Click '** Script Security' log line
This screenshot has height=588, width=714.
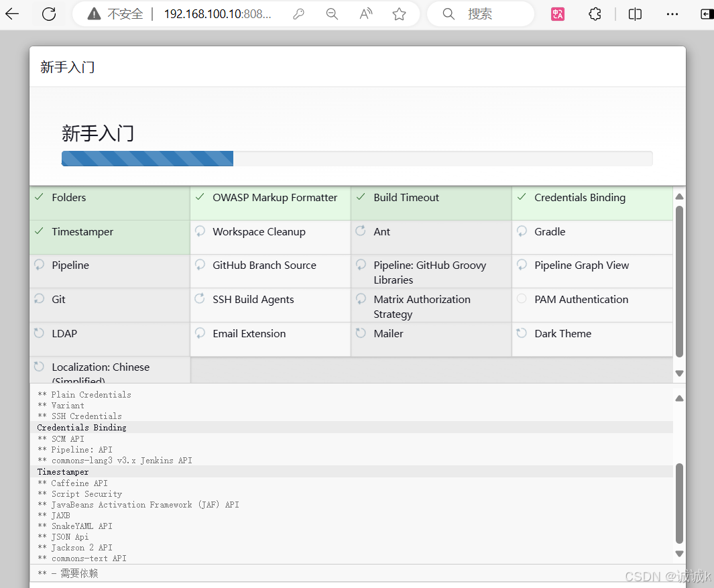pyautogui.click(x=80, y=493)
